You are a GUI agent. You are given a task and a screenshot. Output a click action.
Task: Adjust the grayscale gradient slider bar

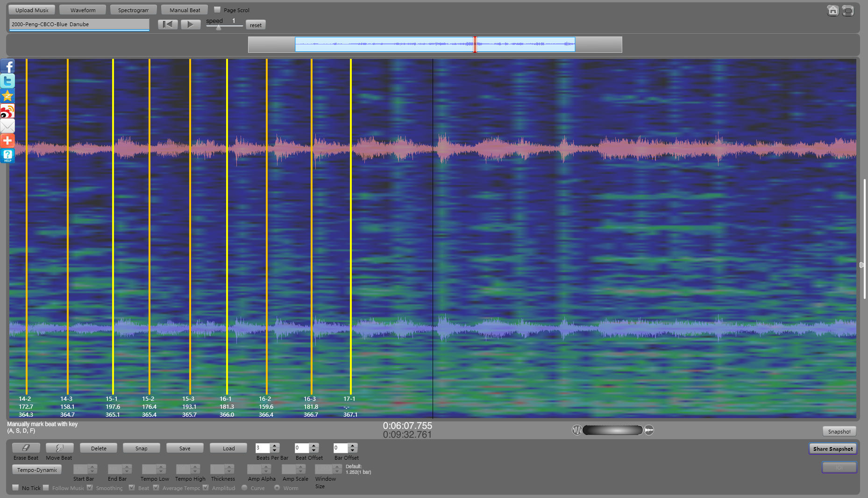(x=612, y=430)
